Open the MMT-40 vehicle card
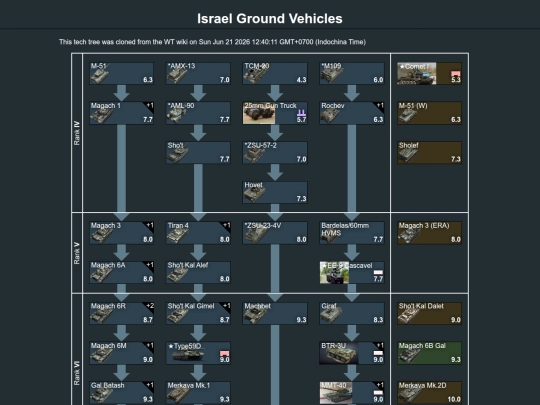Screen dimensions: 540x405 pyautogui.click(x=352, y=393)
